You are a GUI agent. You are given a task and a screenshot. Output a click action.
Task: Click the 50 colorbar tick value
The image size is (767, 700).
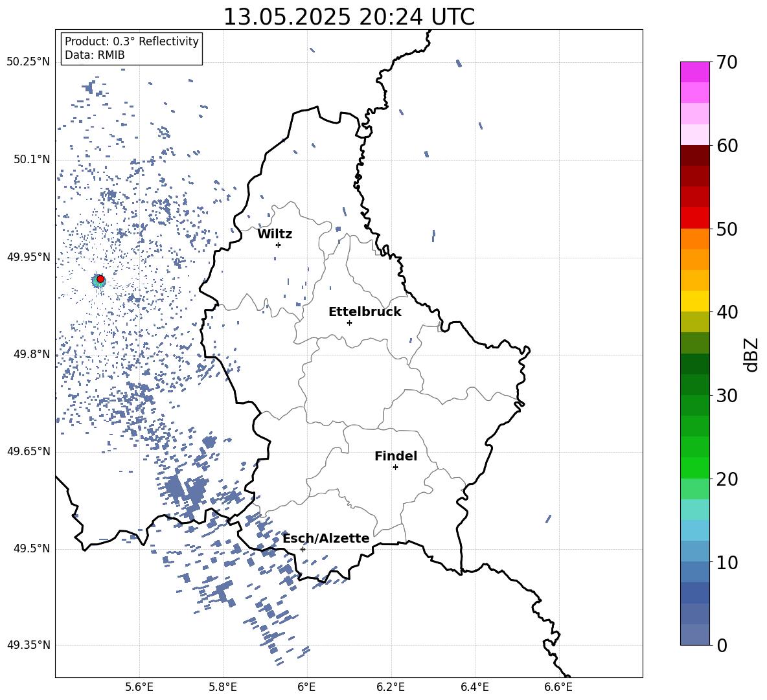coord(727,229)
